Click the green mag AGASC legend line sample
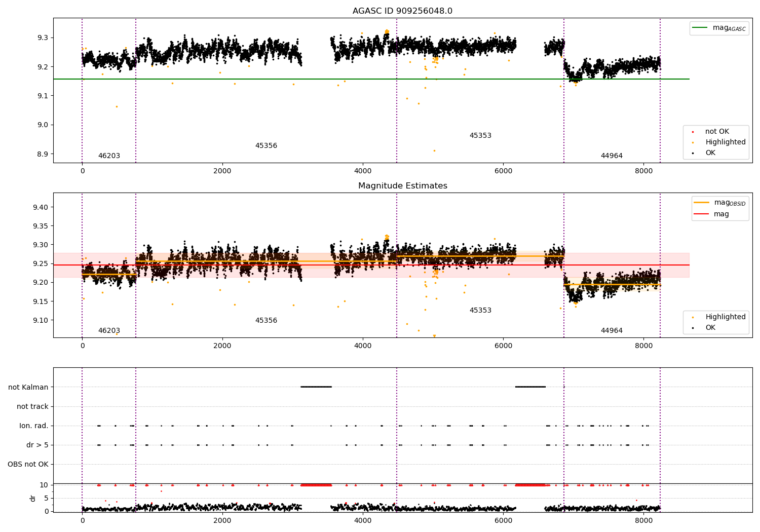Screen dimensions: 760x532 [700, 28]
